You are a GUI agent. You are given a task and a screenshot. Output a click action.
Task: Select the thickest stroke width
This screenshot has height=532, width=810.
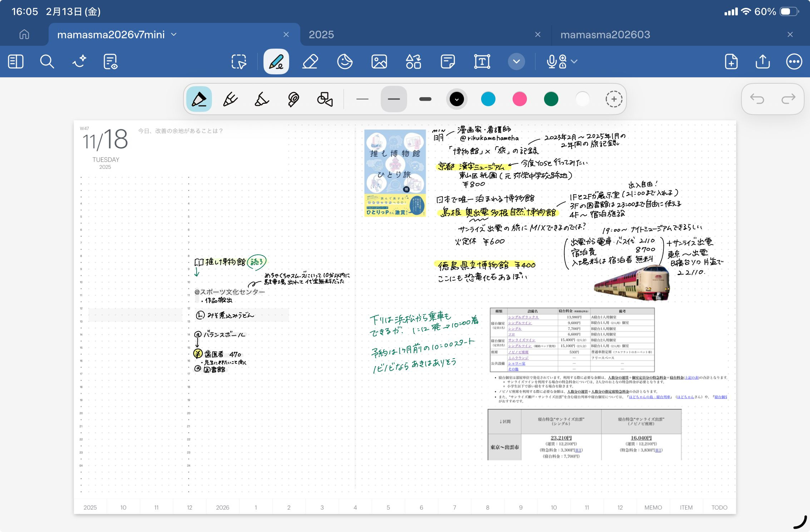coord(425,99)
